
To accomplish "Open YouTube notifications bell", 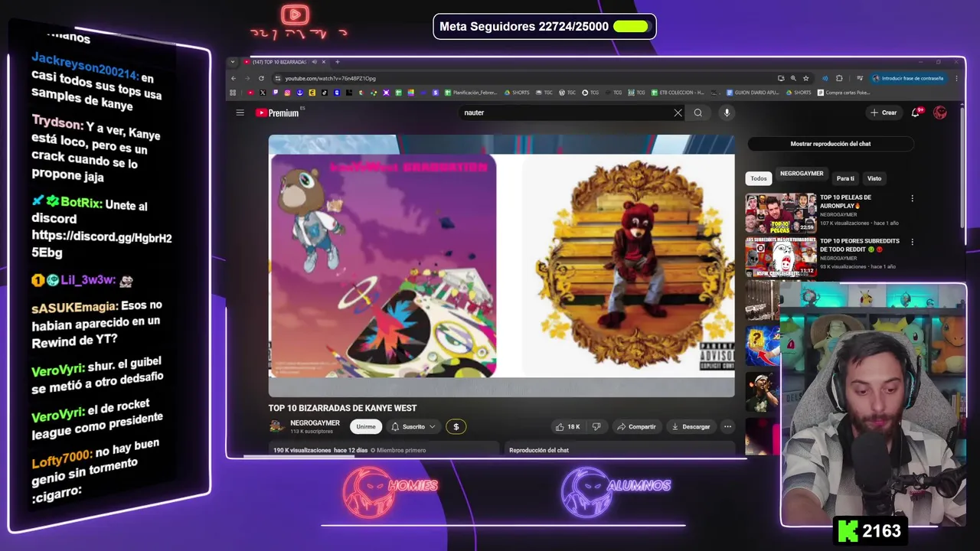I will (x=916, y=112).
